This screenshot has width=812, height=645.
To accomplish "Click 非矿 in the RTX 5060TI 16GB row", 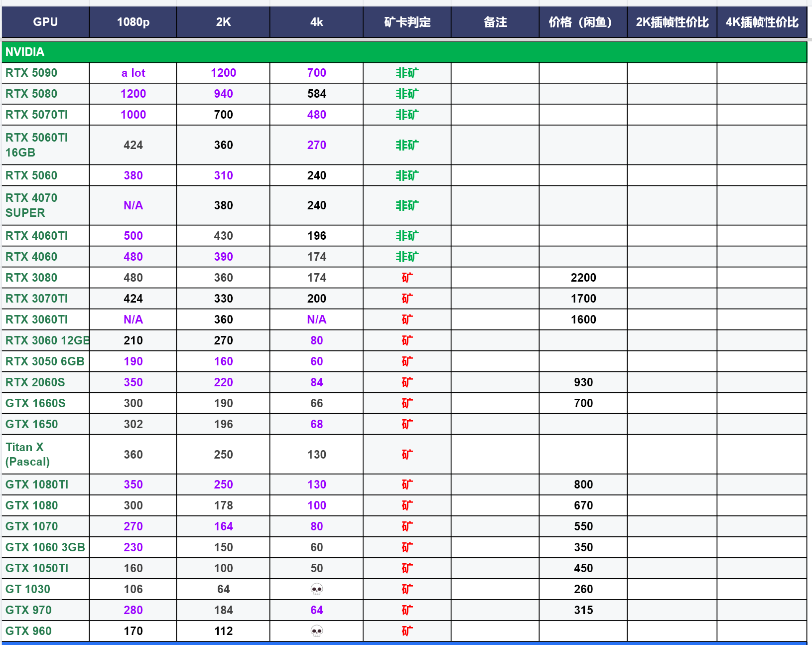I will pyautogui.click(x=407, y=145).
